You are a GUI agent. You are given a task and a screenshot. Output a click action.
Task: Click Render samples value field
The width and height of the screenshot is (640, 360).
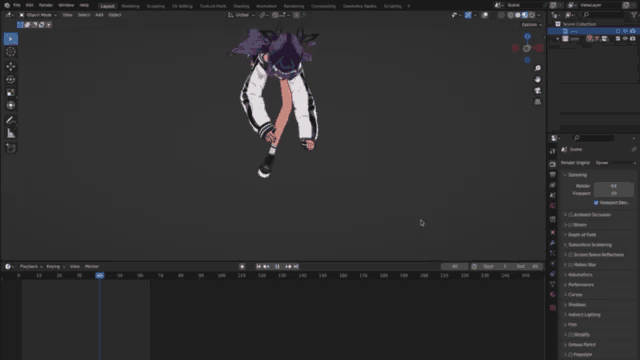(613, 186)
